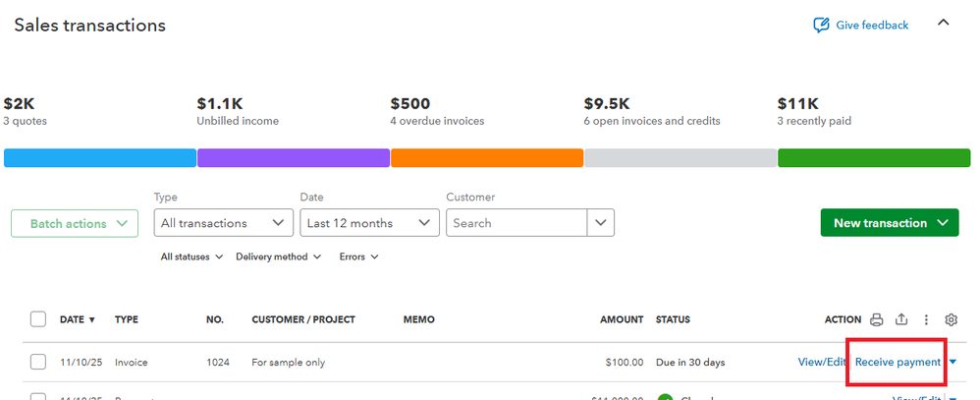Expand the Type All transactions dropdown
This screenshot has width=980, height=400.
click(223, 223)
